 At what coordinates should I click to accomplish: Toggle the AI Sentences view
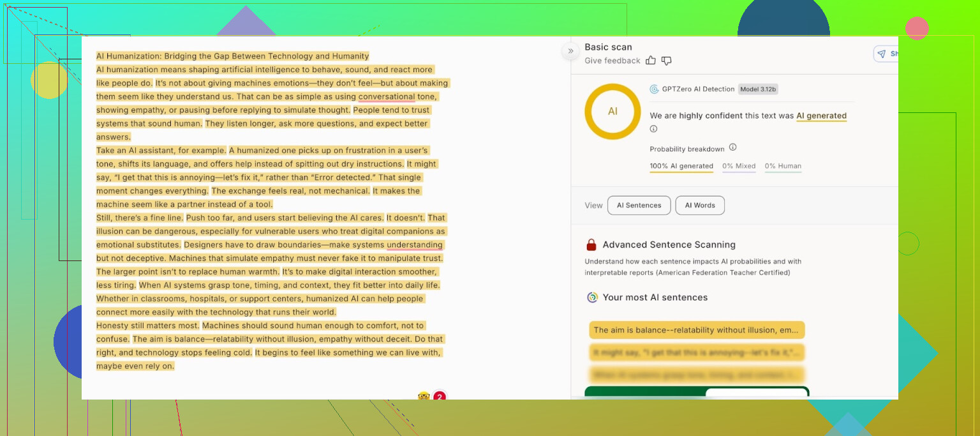(639, 206)
